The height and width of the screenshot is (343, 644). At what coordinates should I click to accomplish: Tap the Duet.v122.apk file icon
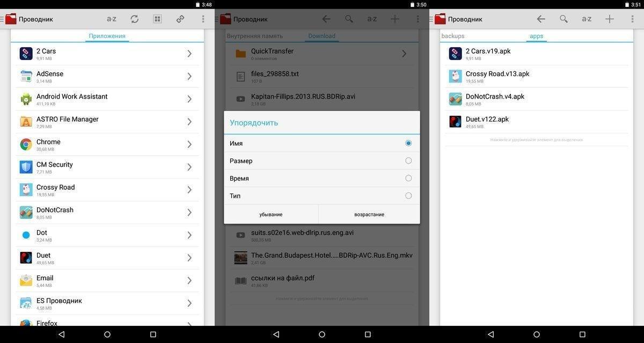455,122
